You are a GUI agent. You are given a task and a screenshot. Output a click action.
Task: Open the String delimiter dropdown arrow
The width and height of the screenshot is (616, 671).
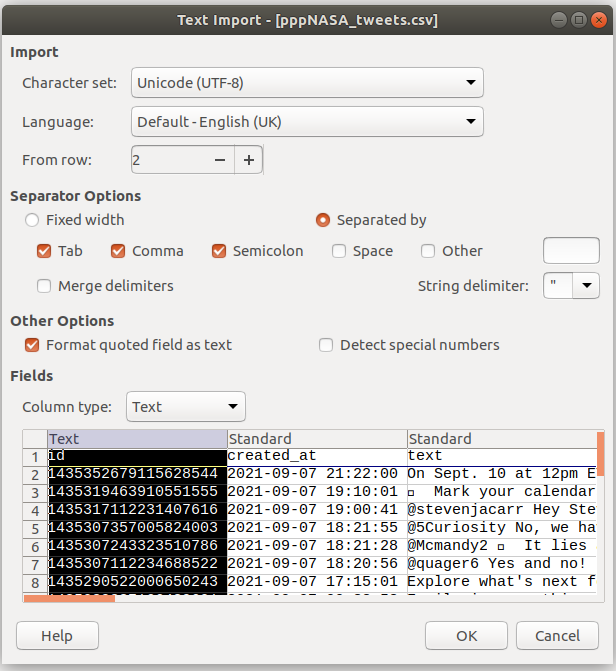coord(586,286)
